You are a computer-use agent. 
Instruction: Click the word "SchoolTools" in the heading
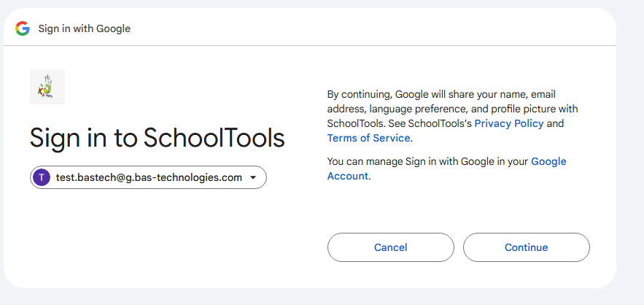click(x=214, y=137)
